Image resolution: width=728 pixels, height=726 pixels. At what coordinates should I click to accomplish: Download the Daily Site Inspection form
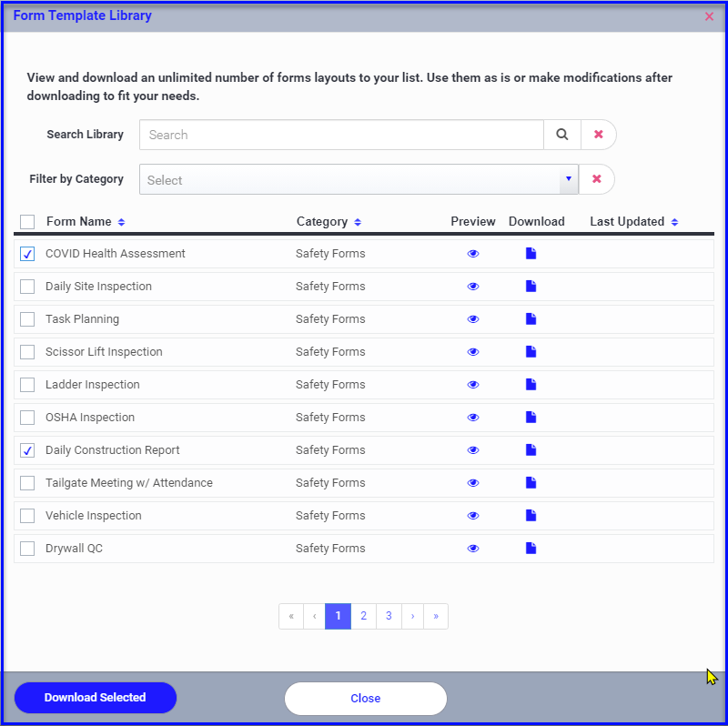click(x=531, y=286)
